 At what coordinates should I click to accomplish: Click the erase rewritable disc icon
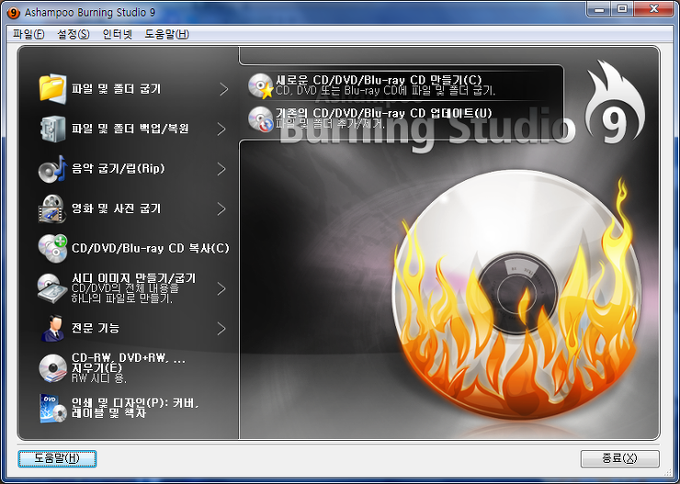pos(52,368)
